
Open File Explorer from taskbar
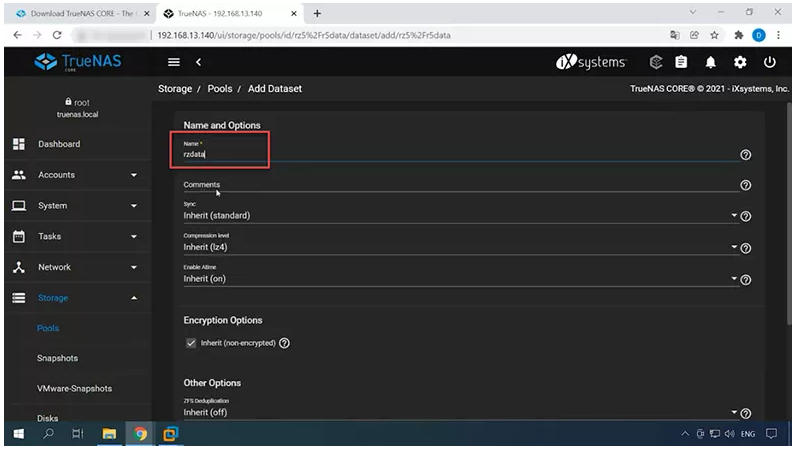click(109, 434)
